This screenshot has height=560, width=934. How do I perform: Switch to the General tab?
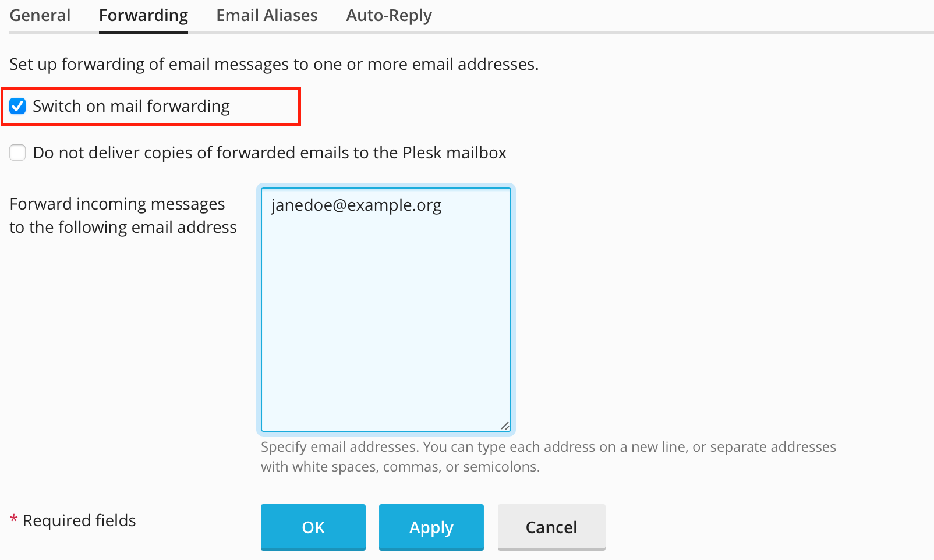tap(40, 16)
